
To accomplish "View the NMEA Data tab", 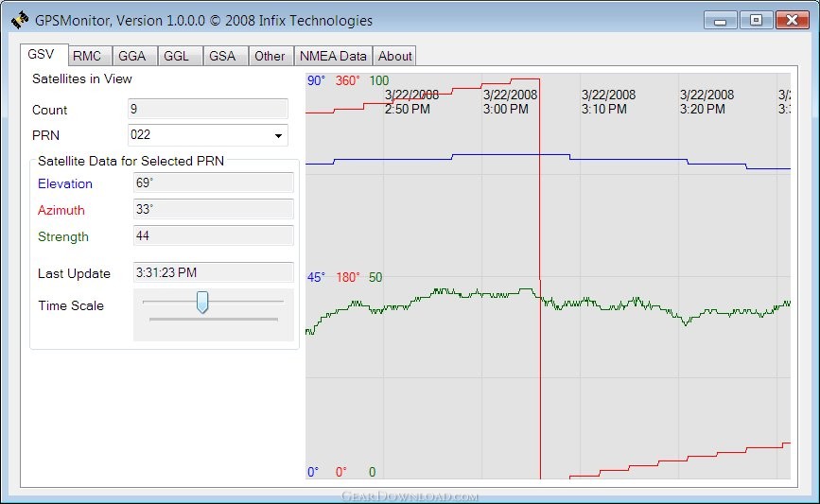I will [333, 56].
